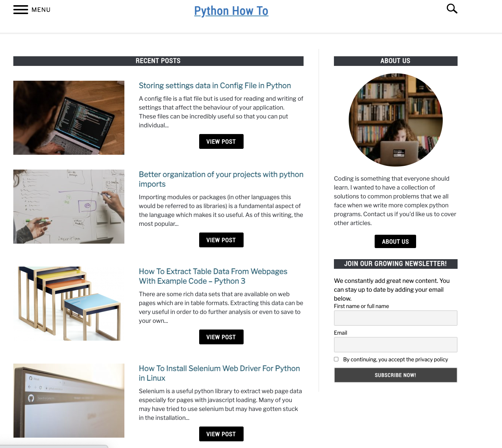Click the Subscribe Now button
Screen dimensions: 502x448
(396, 375)
